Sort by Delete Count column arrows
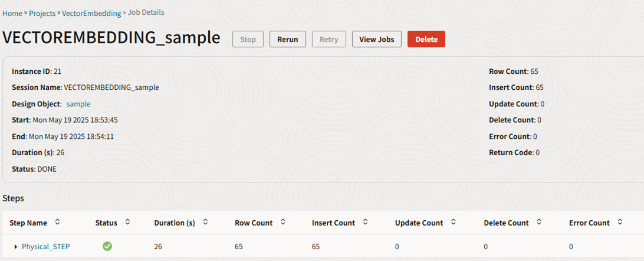Viewport: 644px width, 261px height. [x=538, y=223]
